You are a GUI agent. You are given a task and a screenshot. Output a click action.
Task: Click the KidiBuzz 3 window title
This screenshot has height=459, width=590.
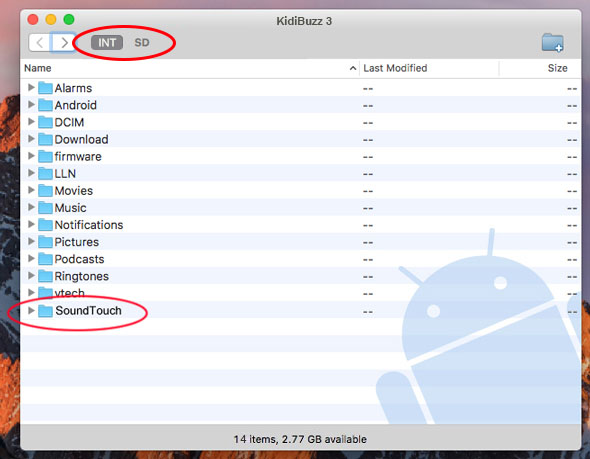coord(304,21)
